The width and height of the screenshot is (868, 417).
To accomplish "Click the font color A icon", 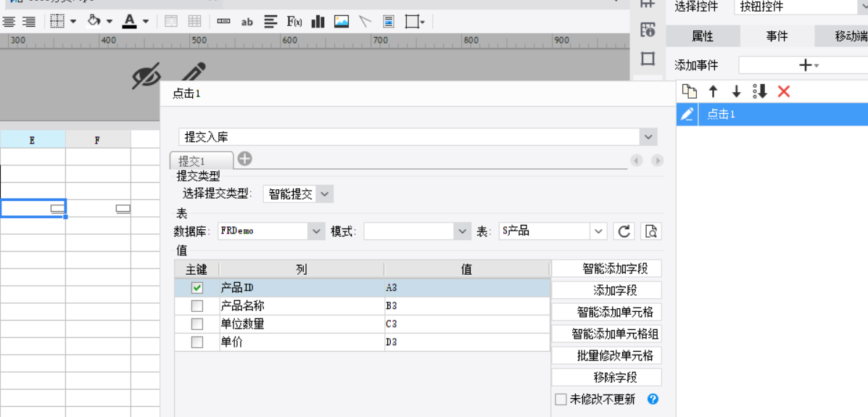I will [x=130, y=22].
